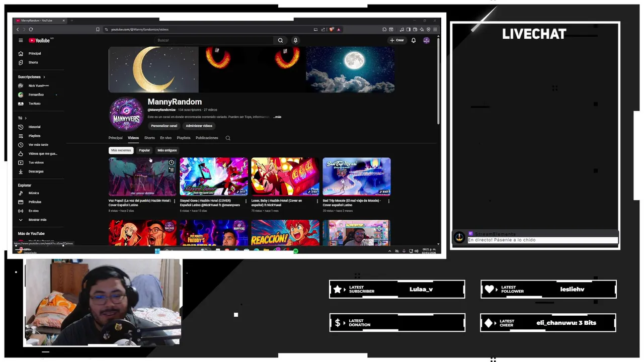Screen dimensions: 644x362
Task: Click the Crear button
Action: click(x=397, y=40)
